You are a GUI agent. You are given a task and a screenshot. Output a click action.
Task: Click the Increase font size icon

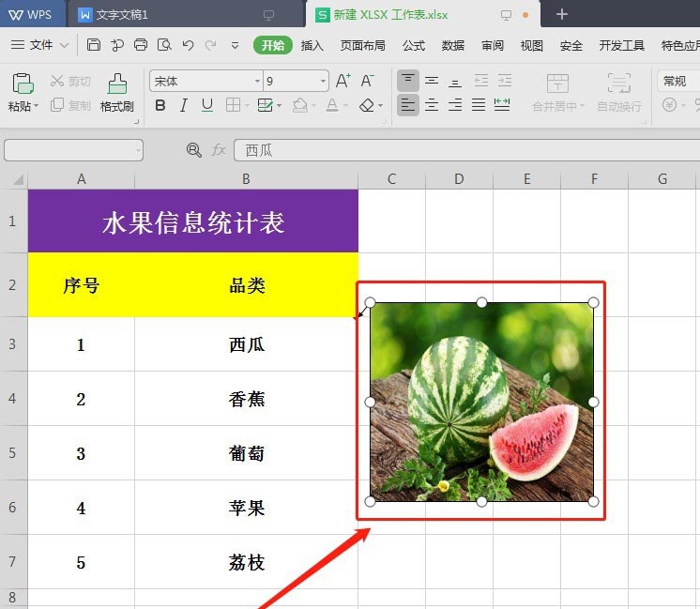coord(342,81)
